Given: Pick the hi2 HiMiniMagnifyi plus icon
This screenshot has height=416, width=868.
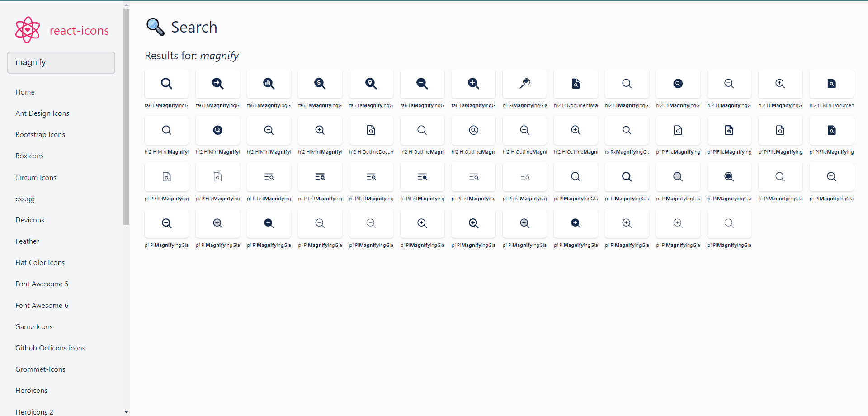Looking at the screenshot, I should (x=320, y=130).
